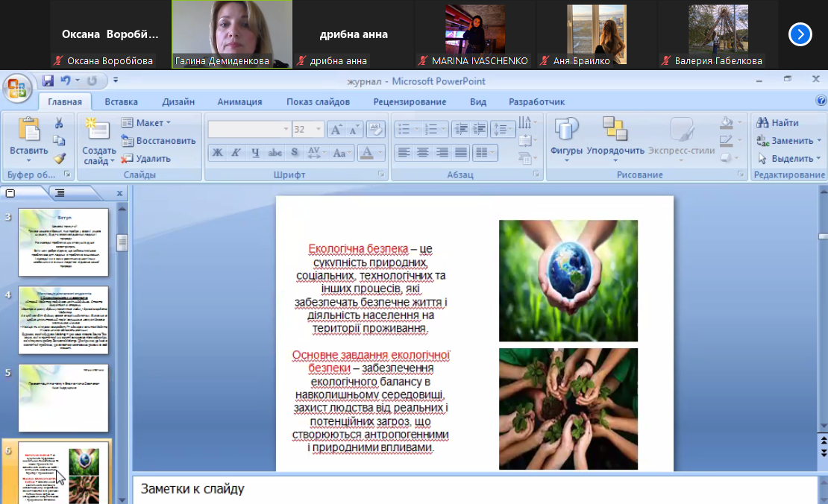Toggle bold Ж formatting
The width and height of the screenshot is (828, 504).
pyautogui.click(x=217, y=153)
